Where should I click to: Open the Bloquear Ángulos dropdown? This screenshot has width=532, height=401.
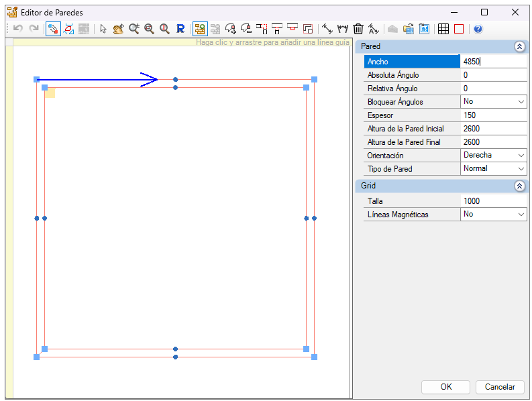point(493,101)
